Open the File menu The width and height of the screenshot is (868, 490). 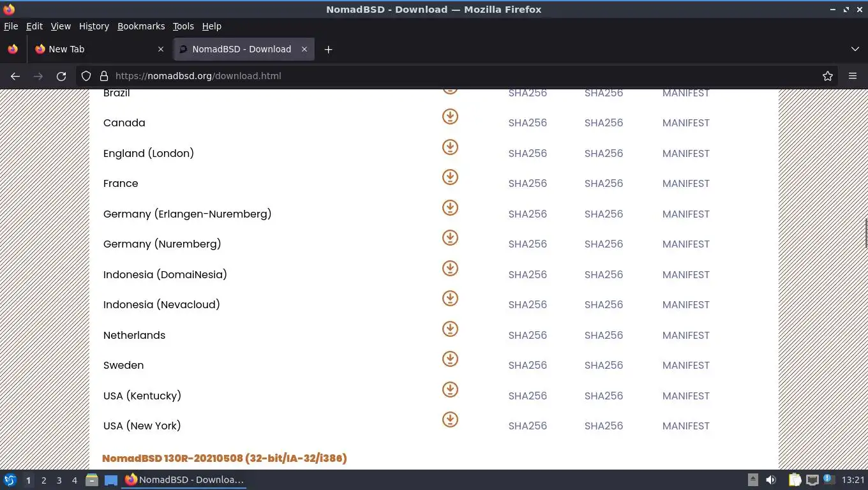point(11,26)
